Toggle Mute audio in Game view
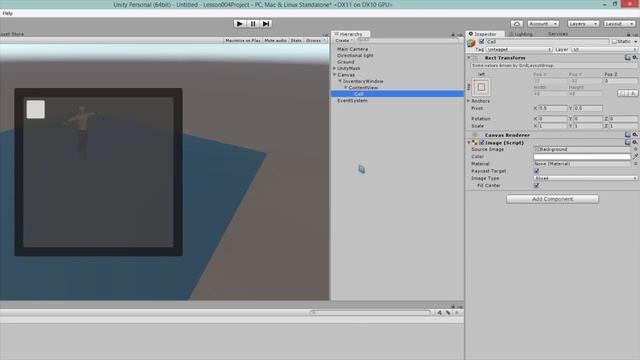 [276, 40]
